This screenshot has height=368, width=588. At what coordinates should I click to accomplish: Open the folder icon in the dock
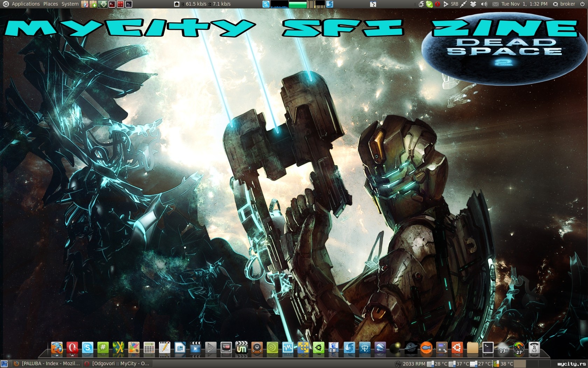click(x=472, y=348)
